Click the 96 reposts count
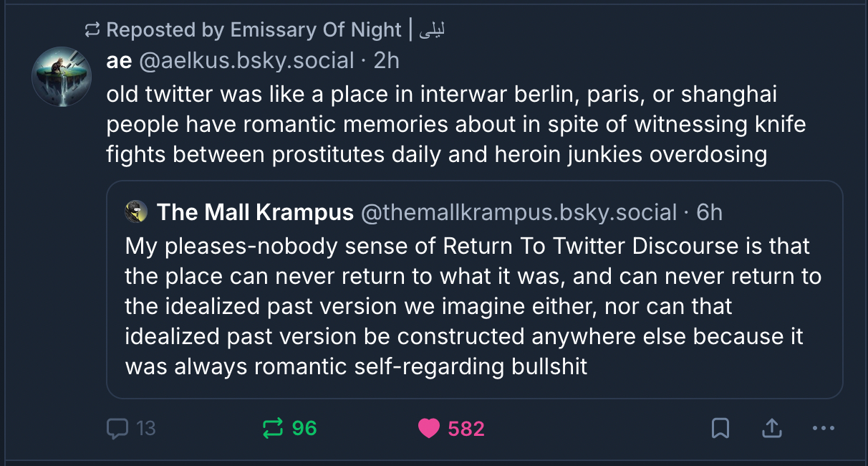The height and width of the screenshot is (466, 868). click(304, 429)
